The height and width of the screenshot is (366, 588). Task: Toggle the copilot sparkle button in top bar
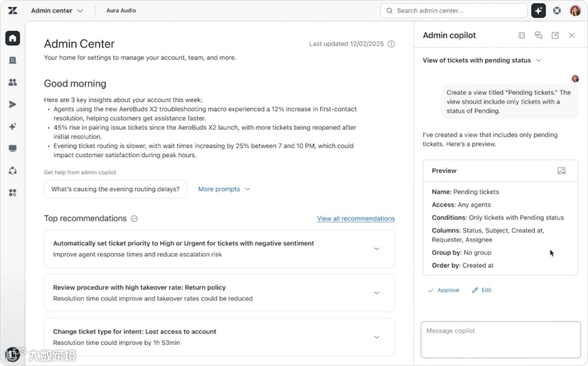pyautogui.click(x=538, y=10)
